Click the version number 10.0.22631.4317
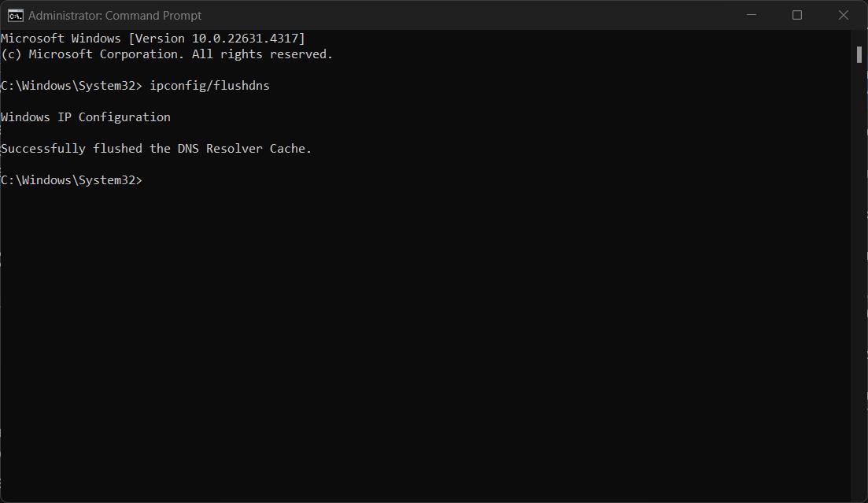Viewport: 868px width, 503px height. 246,39
